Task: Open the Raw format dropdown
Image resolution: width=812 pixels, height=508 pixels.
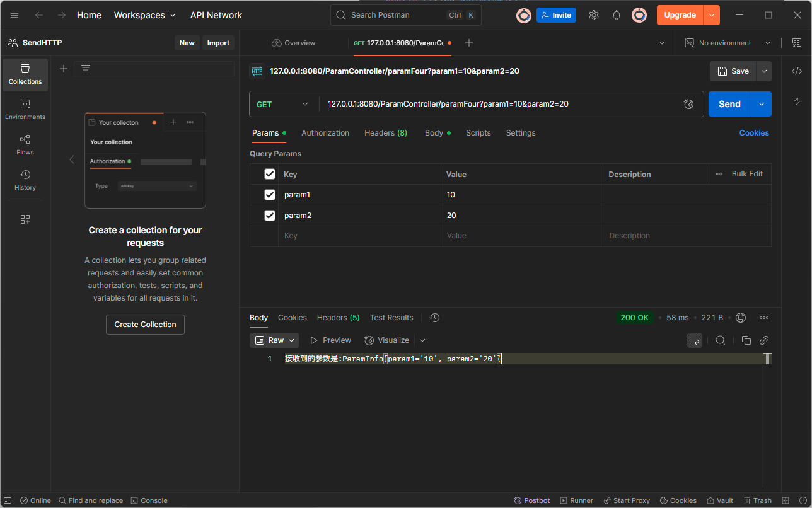Action: [274, 340]
